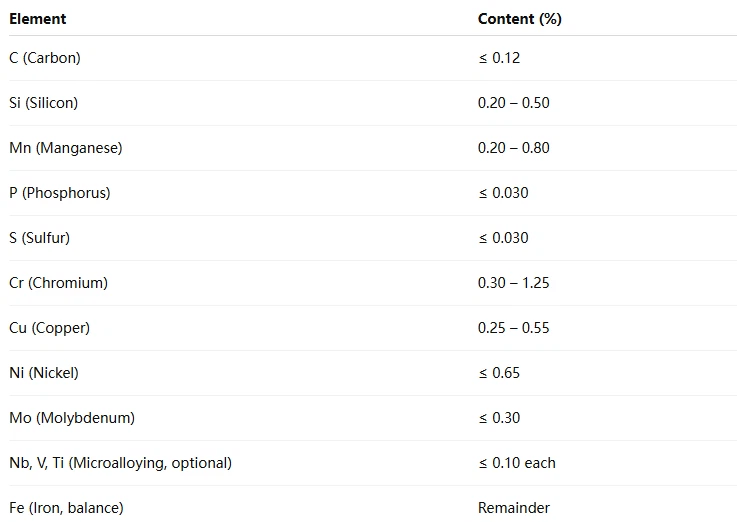Select the S (Sulfur) cell

[x=39, y=238]
